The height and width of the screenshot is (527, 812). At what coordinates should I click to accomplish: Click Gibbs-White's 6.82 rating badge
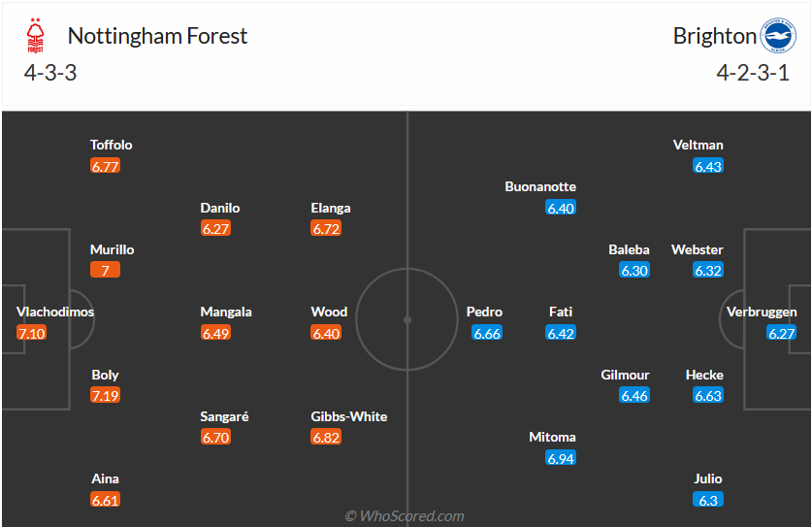pos(326,437)
